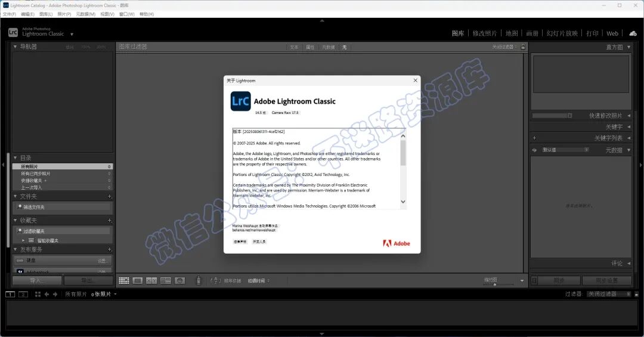The image size is (644, 337).
Task: Open the 拍摄时间 sort dropdown
Action: tap(259, 281)
